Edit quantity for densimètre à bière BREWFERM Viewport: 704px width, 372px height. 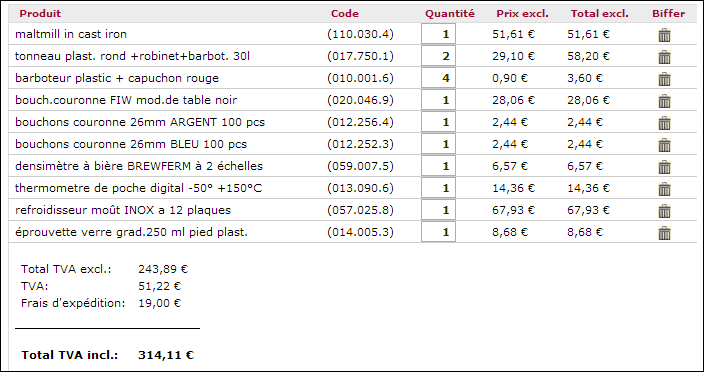pos(438,166)
